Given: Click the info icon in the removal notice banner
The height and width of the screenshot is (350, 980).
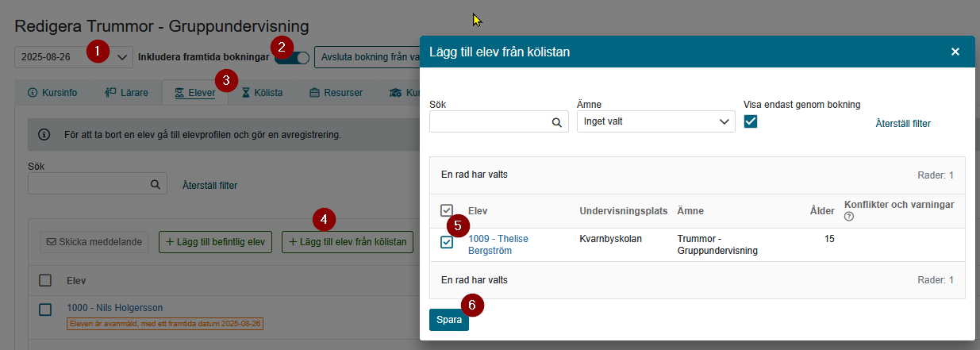Looking at the screenshot, I should 44,134.
